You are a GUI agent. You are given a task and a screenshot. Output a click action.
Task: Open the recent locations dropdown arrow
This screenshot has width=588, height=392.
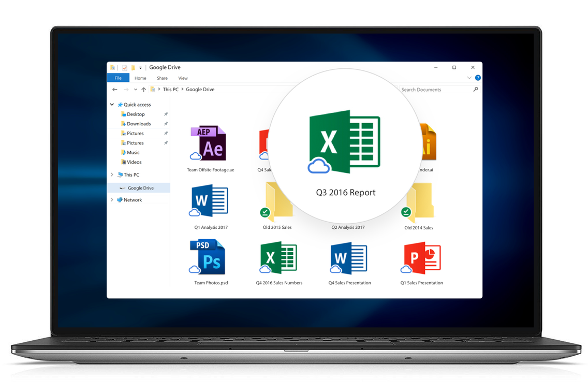(x=136, y=89)
